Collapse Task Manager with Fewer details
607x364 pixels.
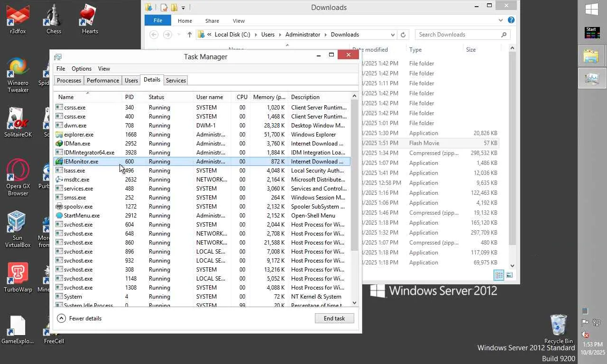point(80,318)
